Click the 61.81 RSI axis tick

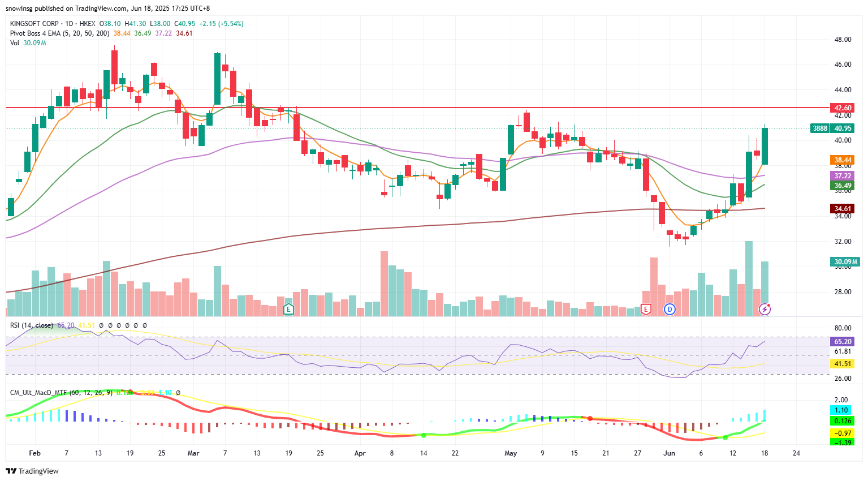tap(843, 351)
